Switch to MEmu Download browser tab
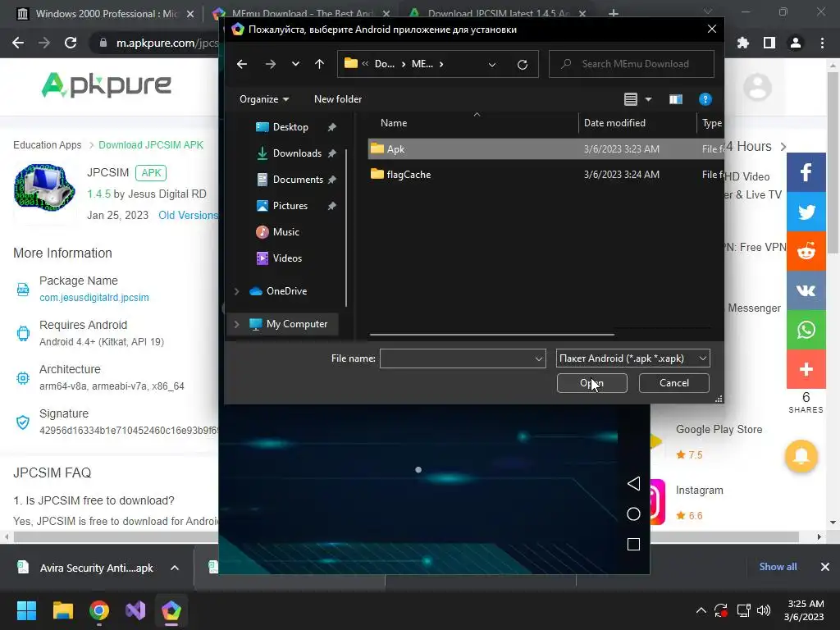The image size is (840, 630). (x=303, y=13)
